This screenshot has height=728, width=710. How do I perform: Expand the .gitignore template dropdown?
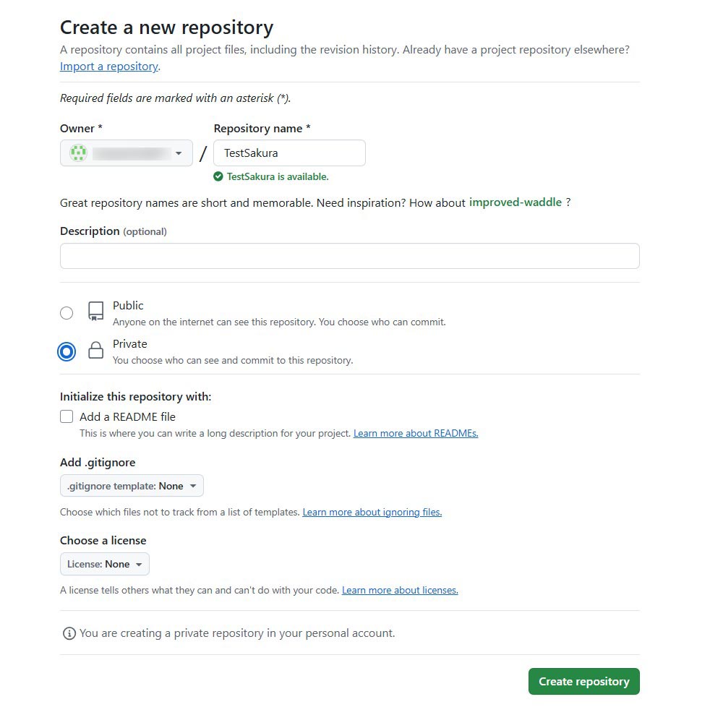click(x=132, y=486)
